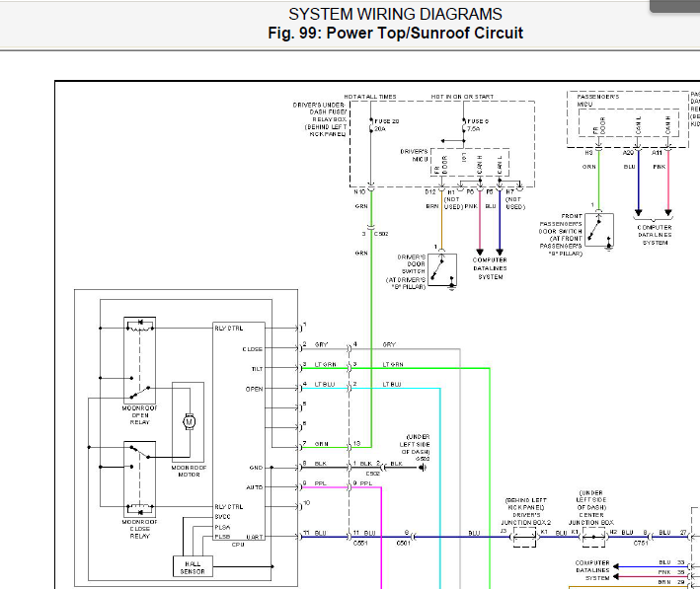Click the HOT IN ON OR START label
The width and height of the screenshot is (700, 589).
click(462, 97)
